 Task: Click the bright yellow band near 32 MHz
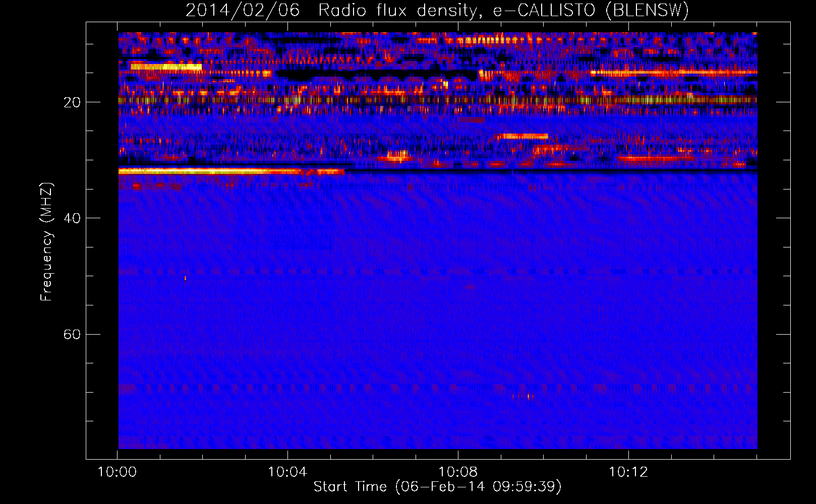[231, 172]
